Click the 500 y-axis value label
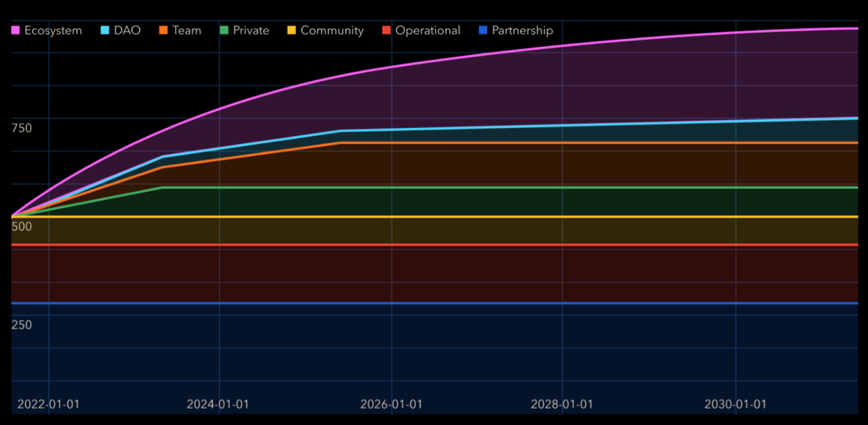The width and height of the screenshot is (868, 425). click(22, 226)
